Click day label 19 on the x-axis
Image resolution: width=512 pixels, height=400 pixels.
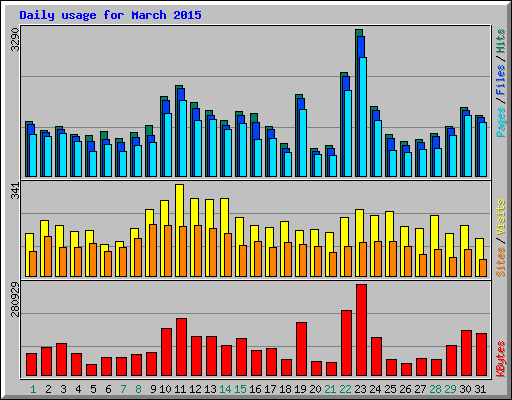(x=300, y=389)
